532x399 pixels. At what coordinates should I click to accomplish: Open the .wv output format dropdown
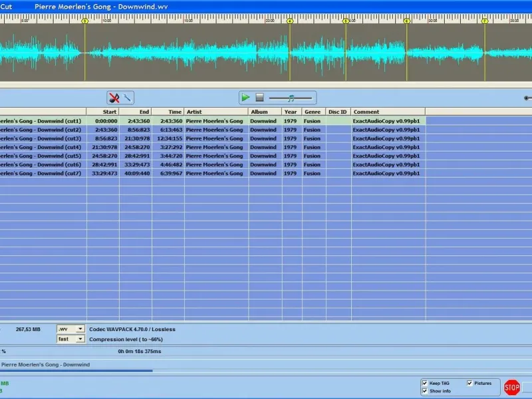[80, 329]
